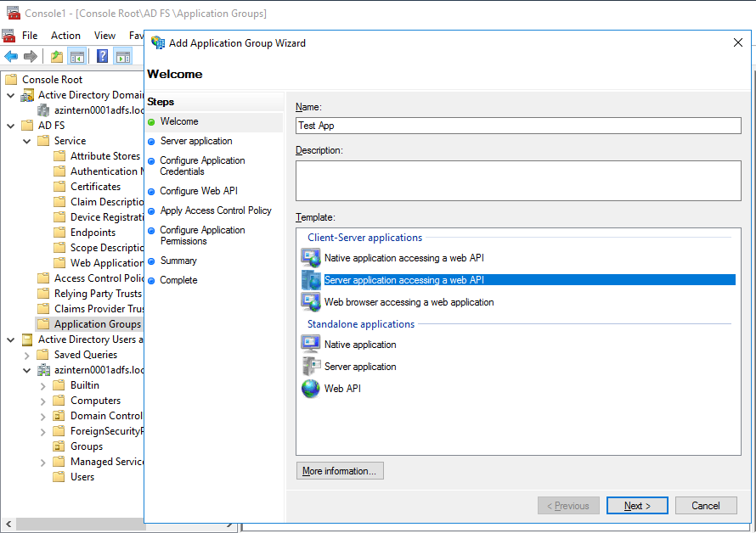
Task: Open the File menu
Action: coord(30,36)
